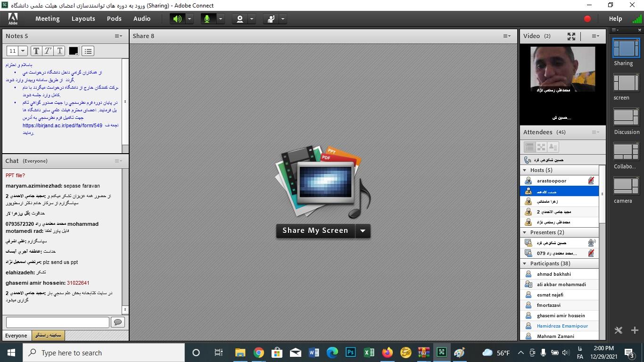
Task: Switch to the Everyone chat tab
Action: click(x=16, y=336)
